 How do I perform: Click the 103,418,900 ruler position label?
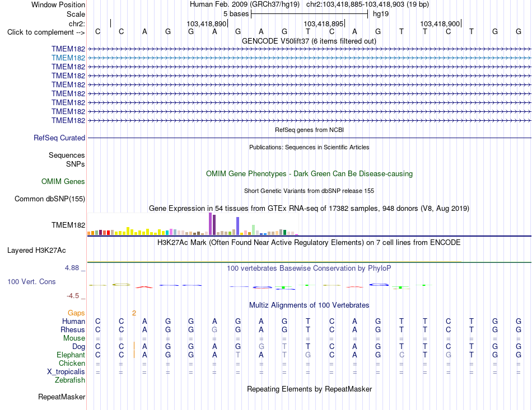point(440,23)
